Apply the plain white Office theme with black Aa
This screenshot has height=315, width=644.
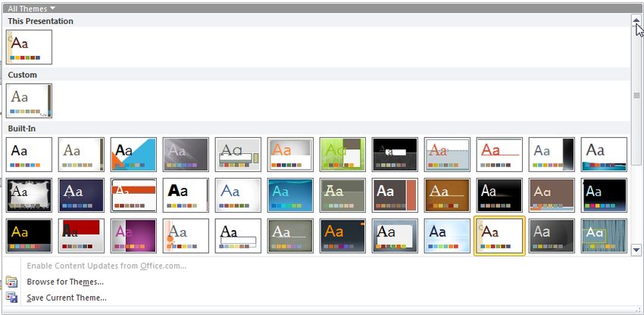coord(29,154)
